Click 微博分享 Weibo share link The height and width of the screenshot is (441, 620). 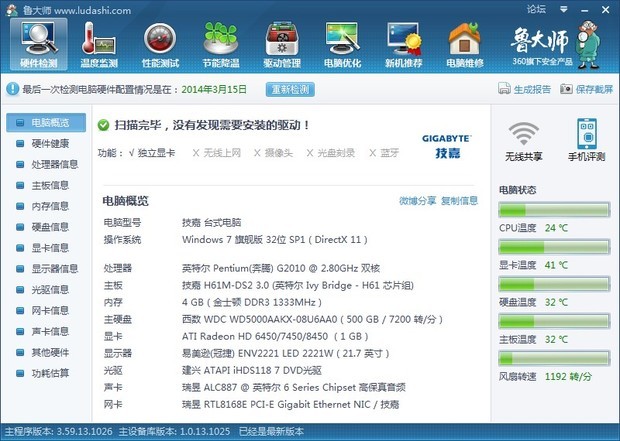click(417, 201)
